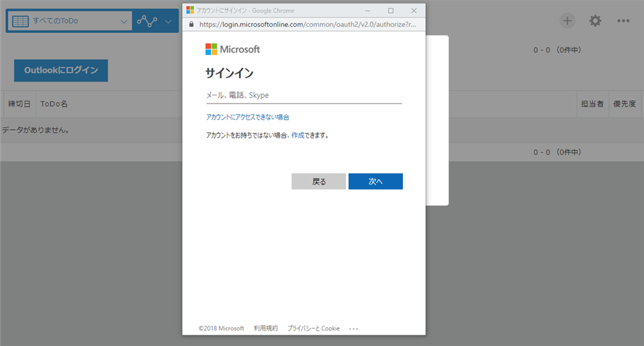Open the すべてのToDo view dropdown
The image size is (644, 346).
[69, 21]
